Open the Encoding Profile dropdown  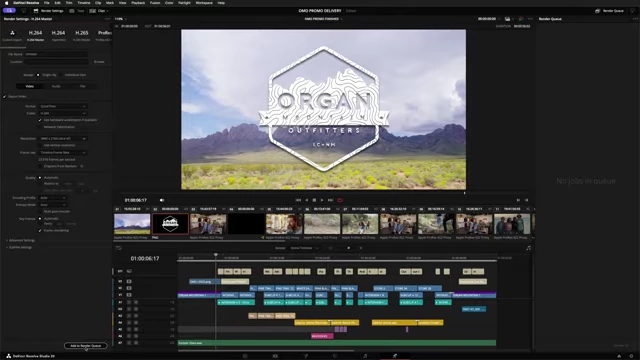52,198
